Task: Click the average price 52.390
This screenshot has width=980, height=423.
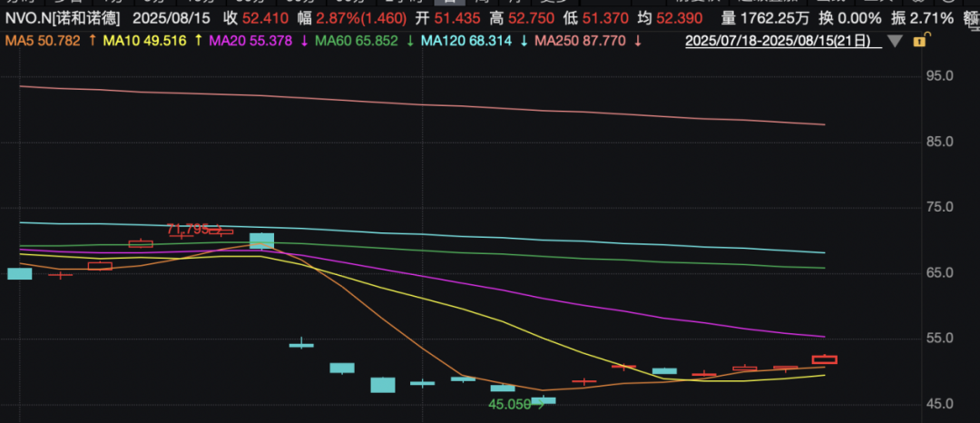Action: tap(679, 18)
